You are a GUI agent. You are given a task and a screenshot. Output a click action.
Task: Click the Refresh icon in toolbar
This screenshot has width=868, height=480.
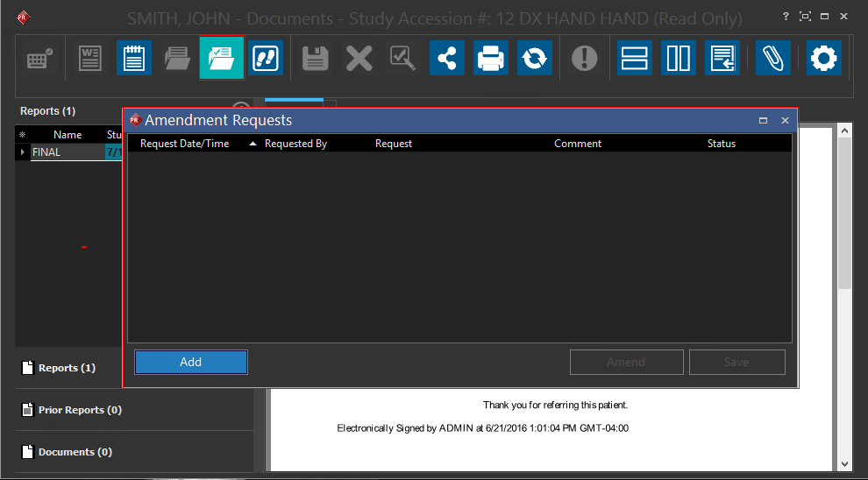click(x=534, y=59)
